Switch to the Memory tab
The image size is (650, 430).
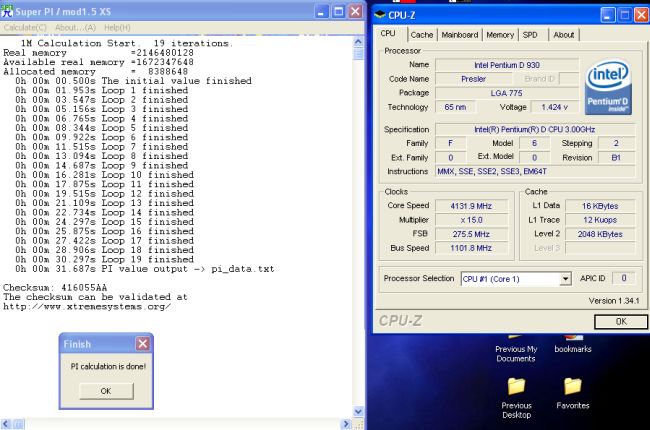pos(500,35)
